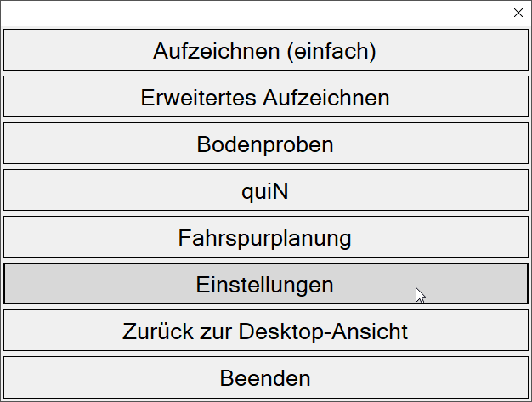
Task: Click the highlighted Einstellungen entry
Action: (x=265, y=284)
